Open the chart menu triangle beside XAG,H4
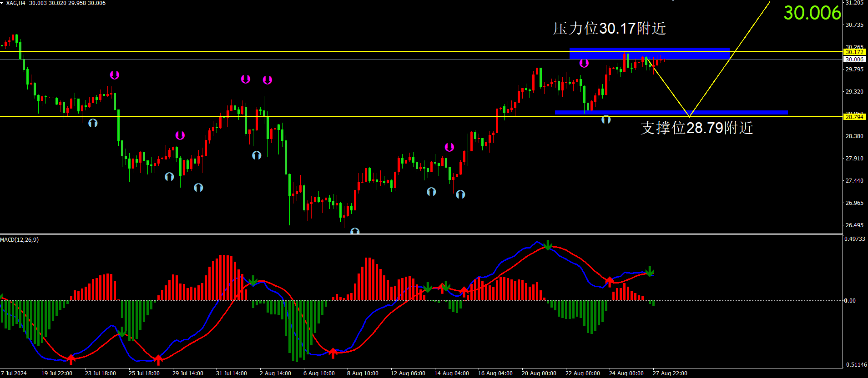 click(2, 3)
